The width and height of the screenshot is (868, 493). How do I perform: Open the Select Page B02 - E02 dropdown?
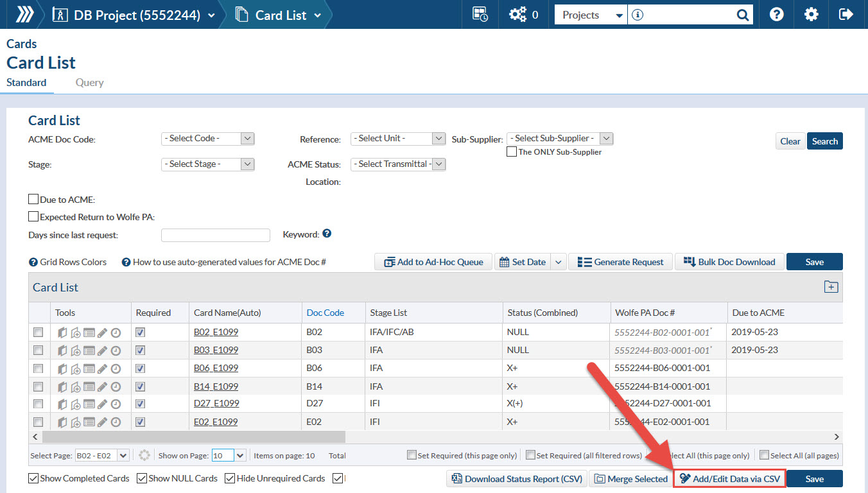click(102, 455)
